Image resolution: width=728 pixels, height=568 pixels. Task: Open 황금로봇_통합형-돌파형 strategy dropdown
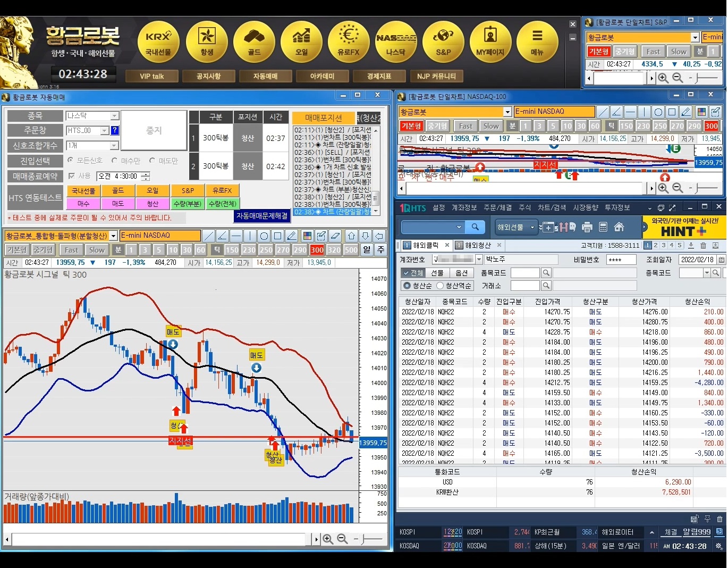pos(113,236)
